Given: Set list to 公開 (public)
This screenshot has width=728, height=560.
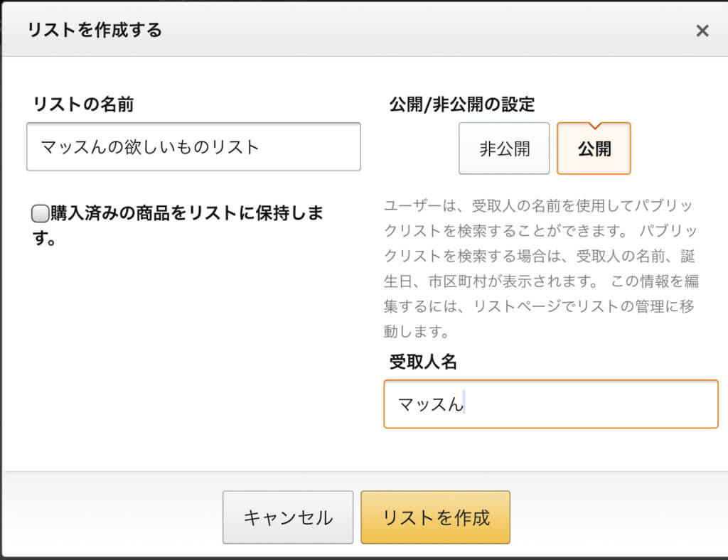Looking at the screenshot, I should (594, 149).
